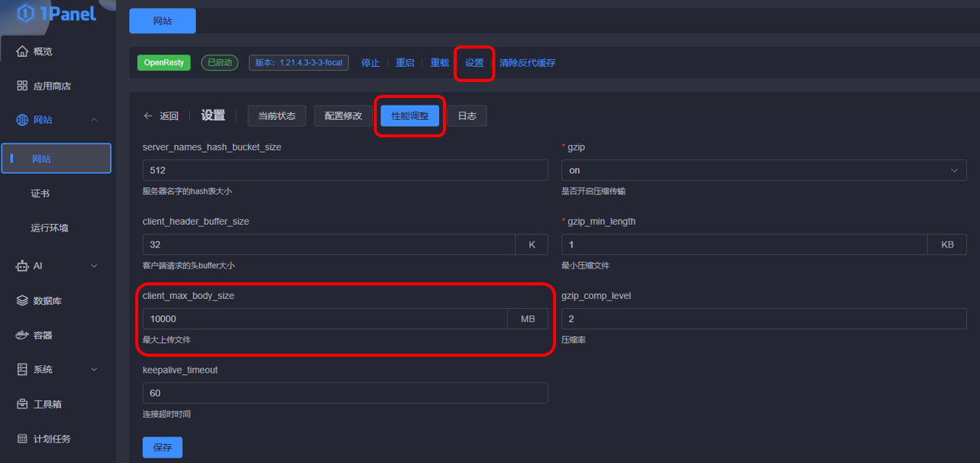Viewport: 980px width, 463px height.
Task: Collapse the 网站 sidebar menu chevron
Action: pyautogui.click(x=94, y=120)
